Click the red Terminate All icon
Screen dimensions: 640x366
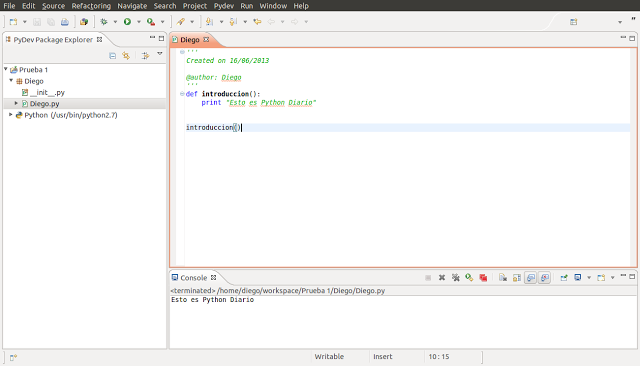click(483, 277)
